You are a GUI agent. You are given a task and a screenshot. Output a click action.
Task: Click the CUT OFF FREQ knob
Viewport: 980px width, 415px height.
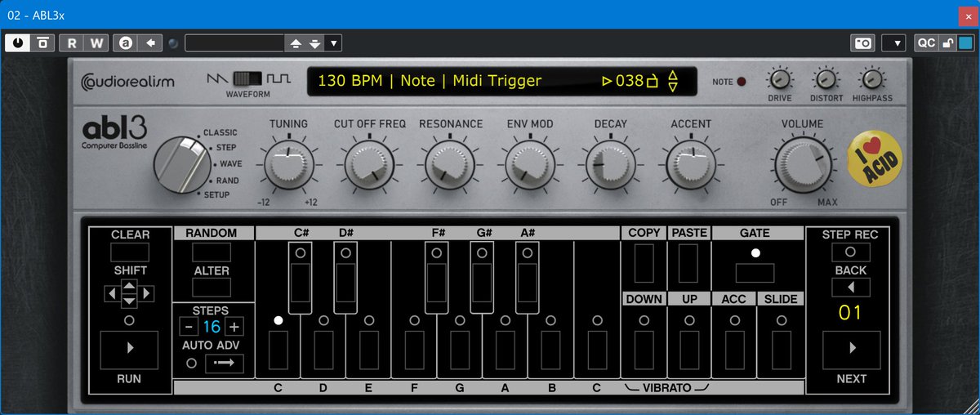tap(369, 163)
